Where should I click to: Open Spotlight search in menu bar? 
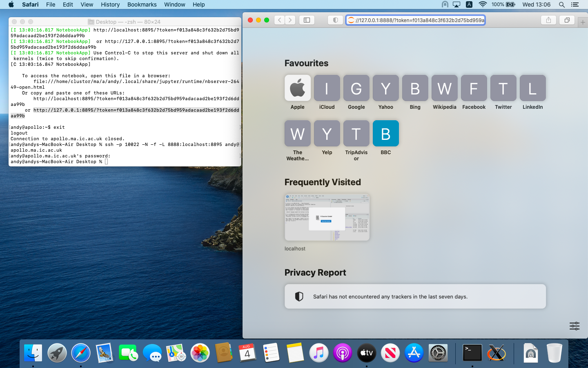click(562, 4)
